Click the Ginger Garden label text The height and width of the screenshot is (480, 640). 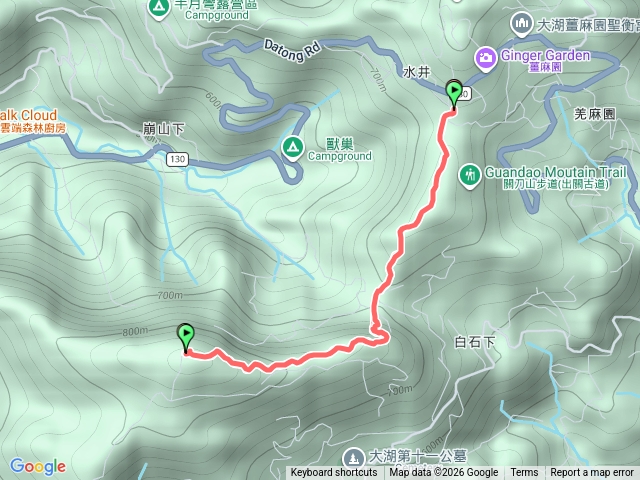pos(545,56)
